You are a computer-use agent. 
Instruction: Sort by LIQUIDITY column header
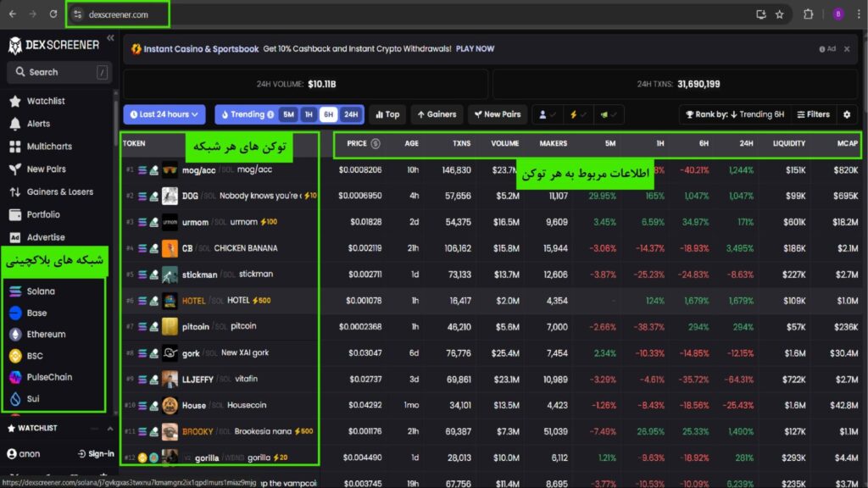pyautogui.click(x=789, y=143)
